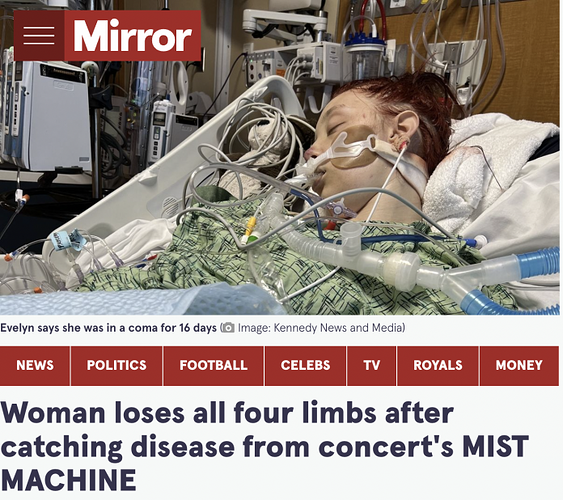Open the hamburger menu icon
563x500 pixels.
[39, 36]
